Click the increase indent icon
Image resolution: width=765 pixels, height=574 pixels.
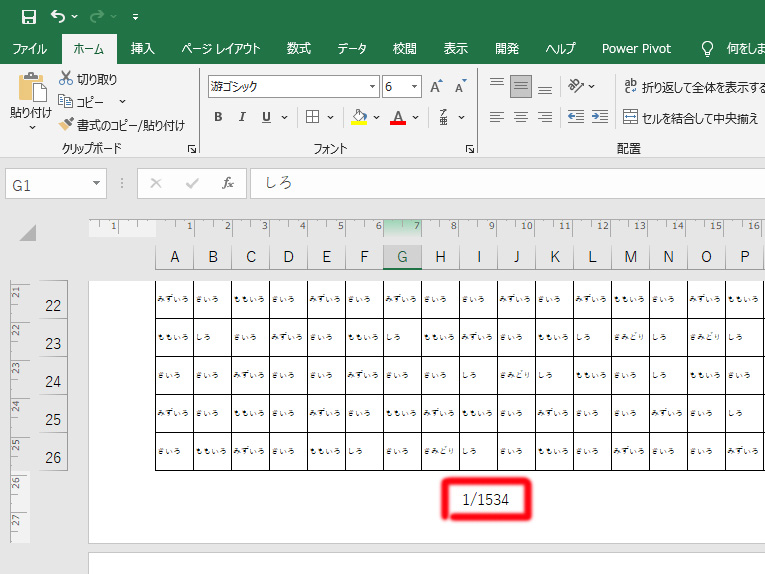point(599,117)
